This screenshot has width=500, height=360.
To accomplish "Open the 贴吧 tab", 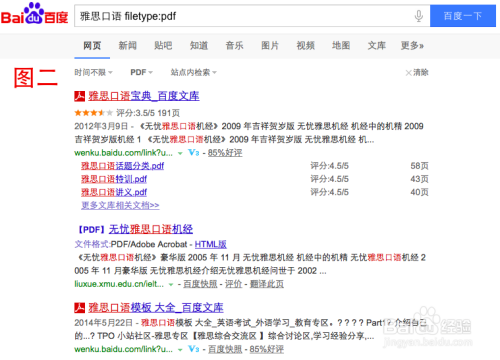I will tap(163, 46).
